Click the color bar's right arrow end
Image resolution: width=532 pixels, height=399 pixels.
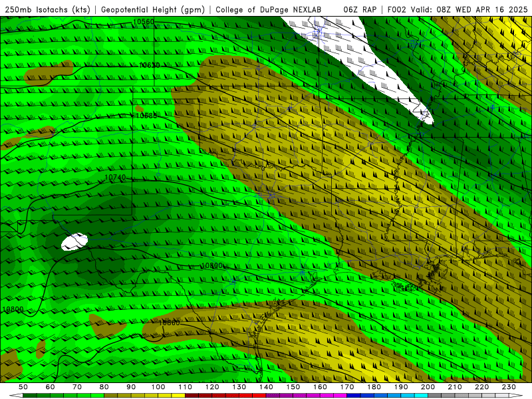(516, 396)
